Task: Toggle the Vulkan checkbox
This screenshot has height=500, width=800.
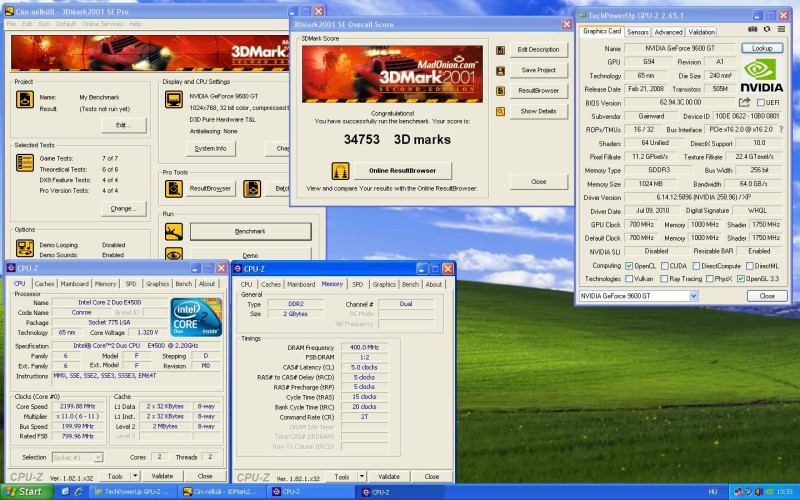Action: point(628,279)
